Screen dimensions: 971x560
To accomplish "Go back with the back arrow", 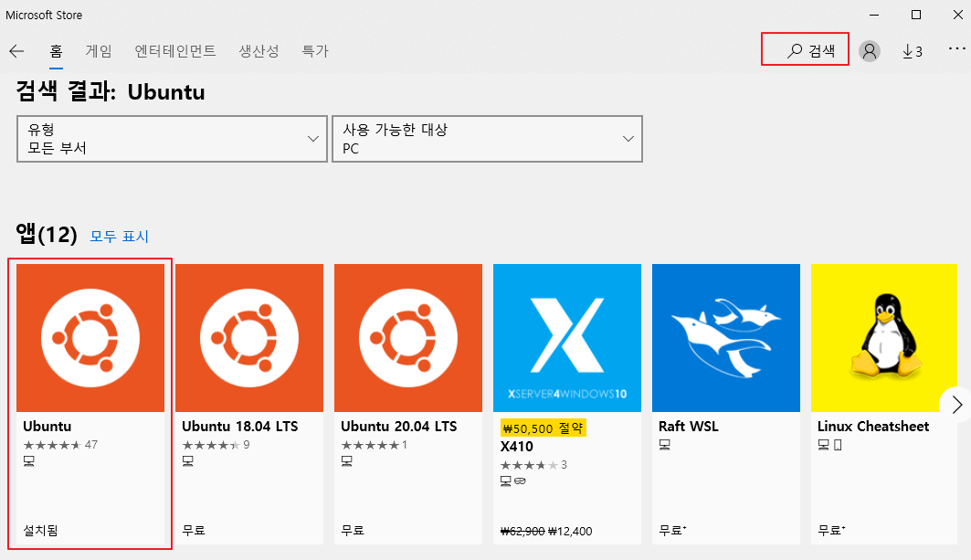I will [16, 51].
